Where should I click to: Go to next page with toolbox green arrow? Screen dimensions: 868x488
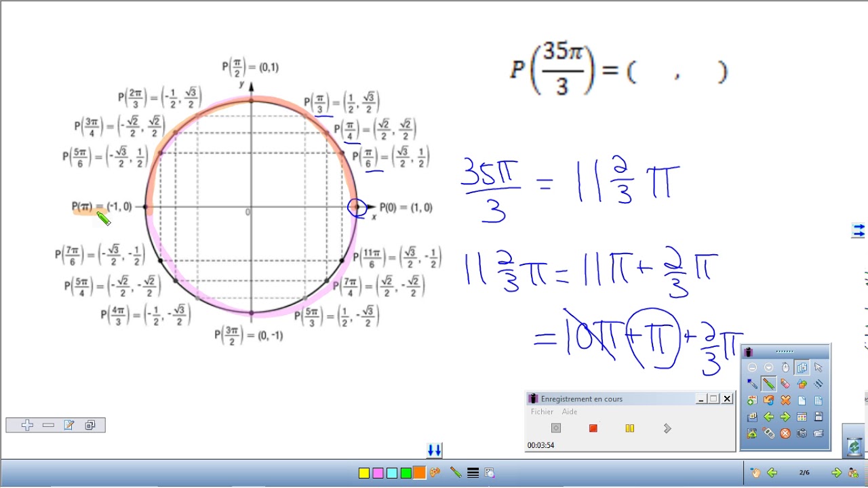(785, 417)
